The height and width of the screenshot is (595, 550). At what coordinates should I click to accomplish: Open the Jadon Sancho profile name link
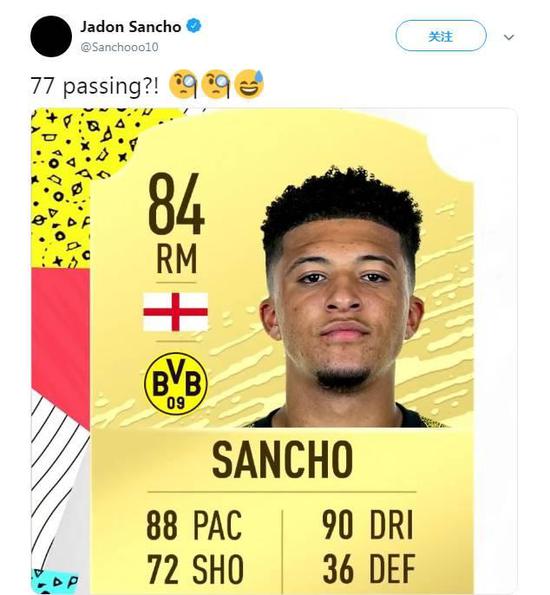click(131, 27)
